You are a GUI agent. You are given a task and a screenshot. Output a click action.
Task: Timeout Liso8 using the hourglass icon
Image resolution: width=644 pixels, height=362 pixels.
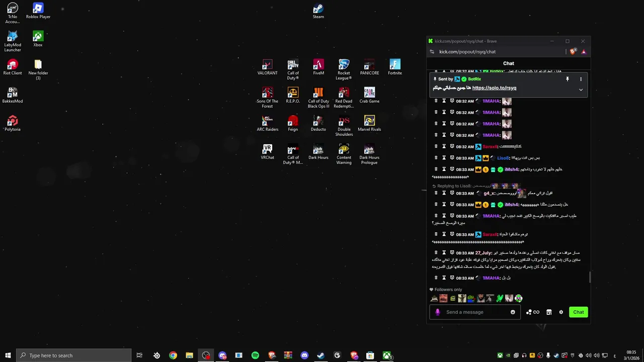point(444,158)
